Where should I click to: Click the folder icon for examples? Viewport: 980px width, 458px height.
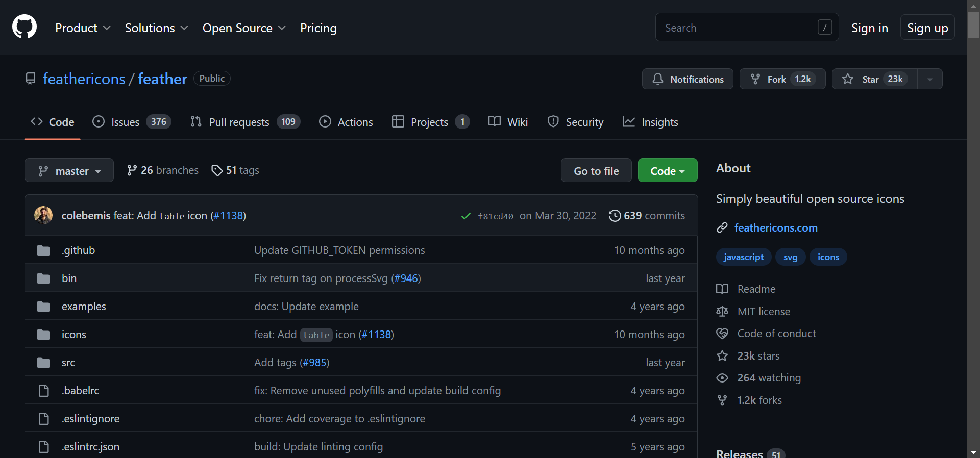pyautogui.click(x=43, y=307)
